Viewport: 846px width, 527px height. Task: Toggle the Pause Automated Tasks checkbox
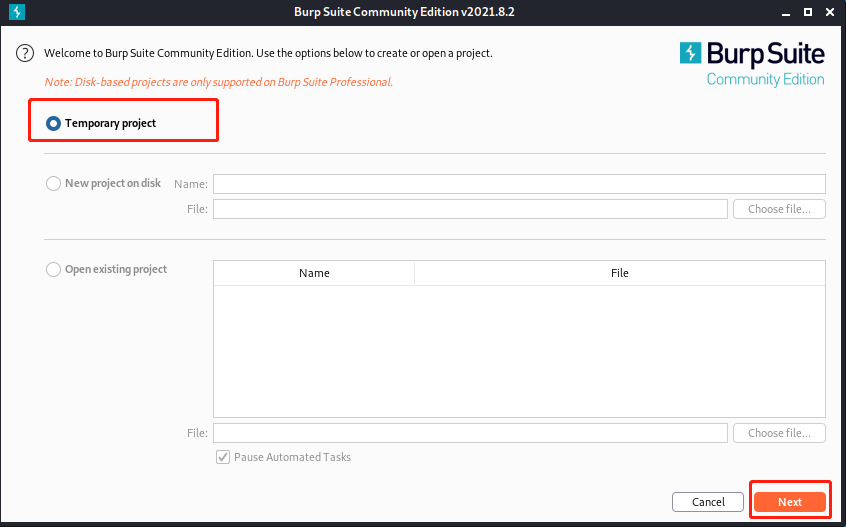(x=223, y=457)
